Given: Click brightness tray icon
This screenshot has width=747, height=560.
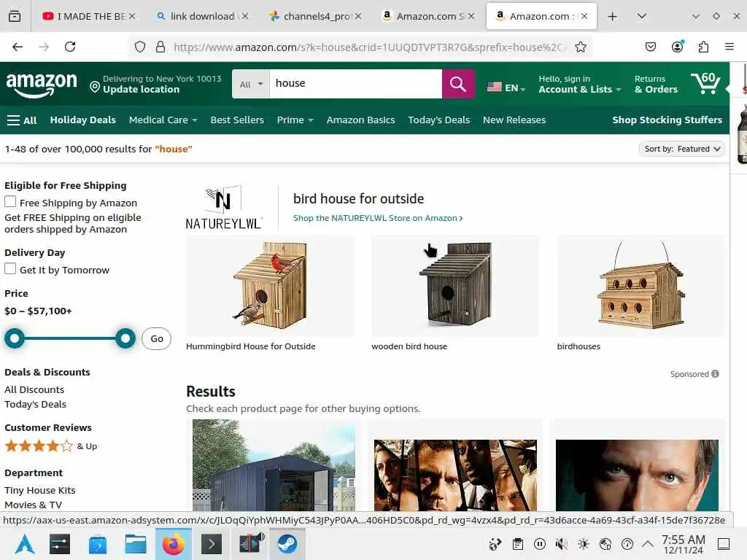Looking at the screenshot, I should coord(583,544).
